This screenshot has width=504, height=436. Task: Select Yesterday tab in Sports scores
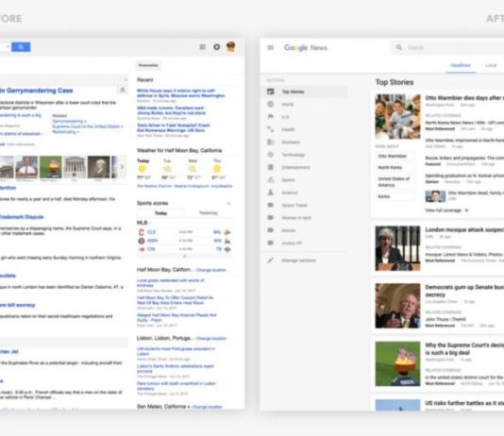[x=209, y=213]
